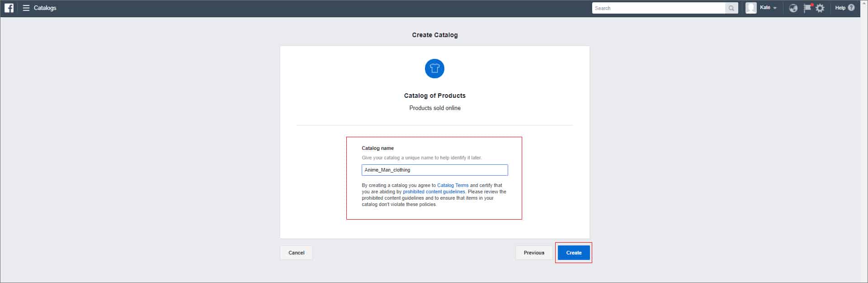Image resolution: width=868 pixels, height=283 pixels.
Task: Click the Facebook logo icon
Action: coord(9,8)
